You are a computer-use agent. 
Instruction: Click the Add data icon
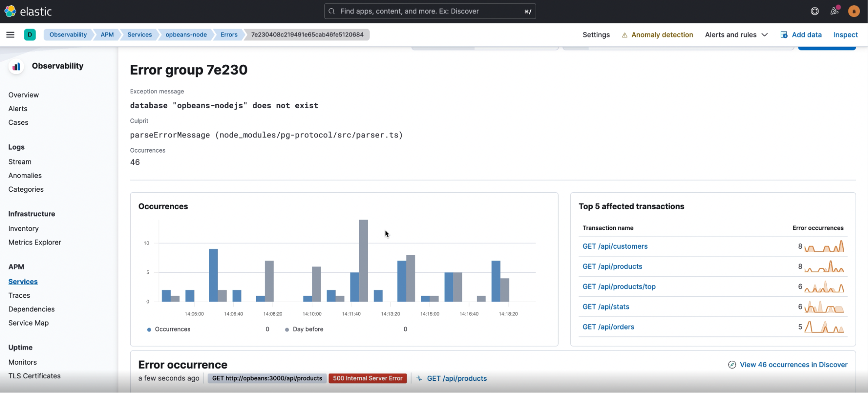[784, 35]
